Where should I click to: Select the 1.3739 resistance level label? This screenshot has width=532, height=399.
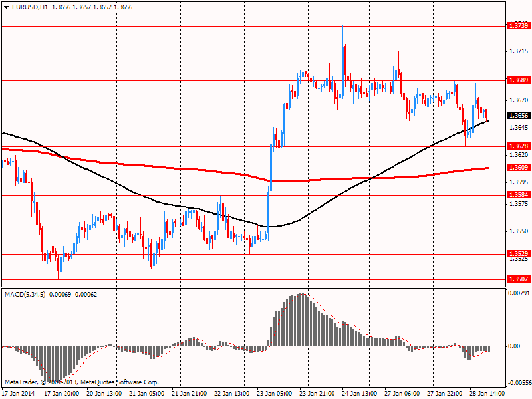518,26
